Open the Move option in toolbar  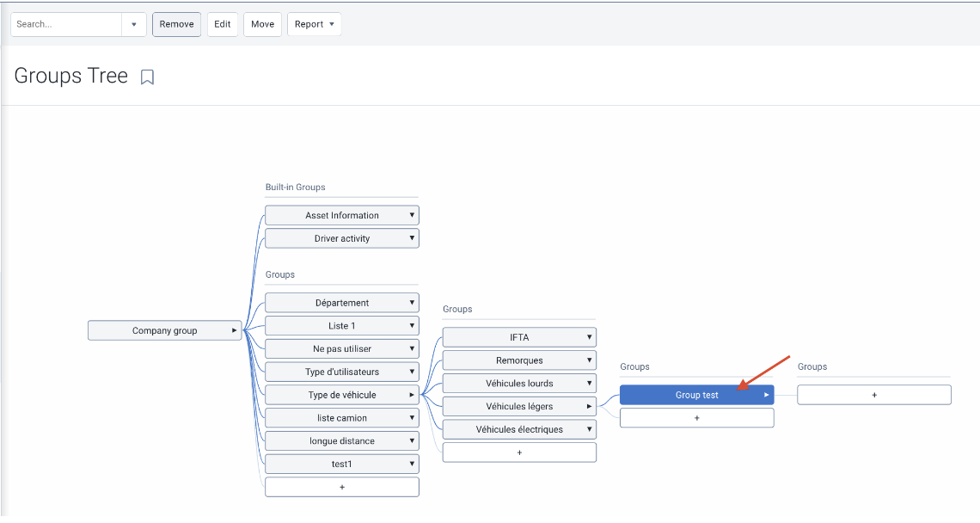point(262,24)
